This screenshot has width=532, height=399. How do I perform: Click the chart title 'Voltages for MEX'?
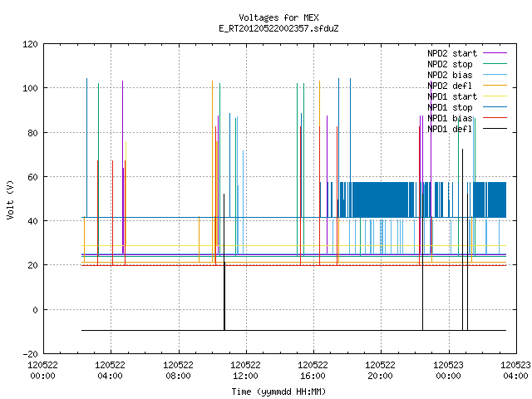coord(278,17)
